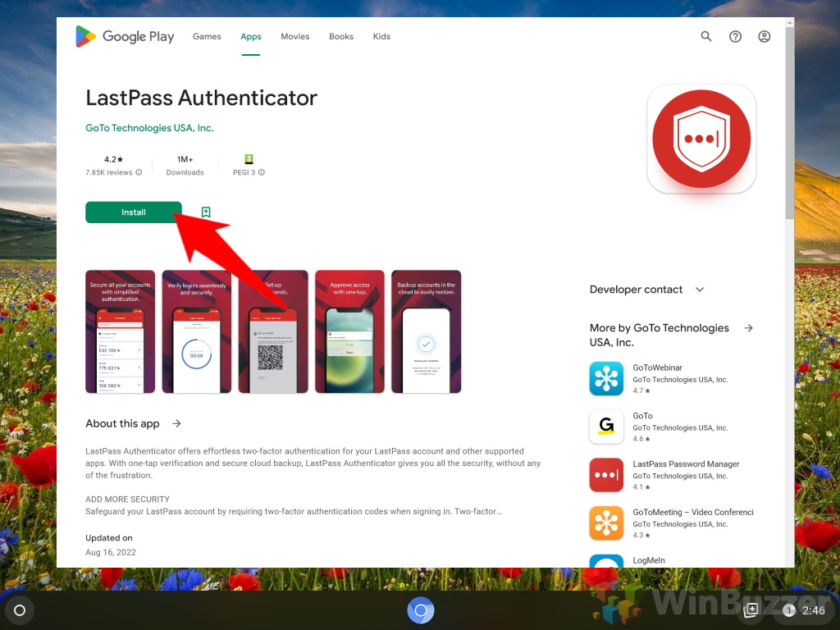840x630 pixels.
Task: Click the LogMeIn app listing title
Action: [649, 560]
